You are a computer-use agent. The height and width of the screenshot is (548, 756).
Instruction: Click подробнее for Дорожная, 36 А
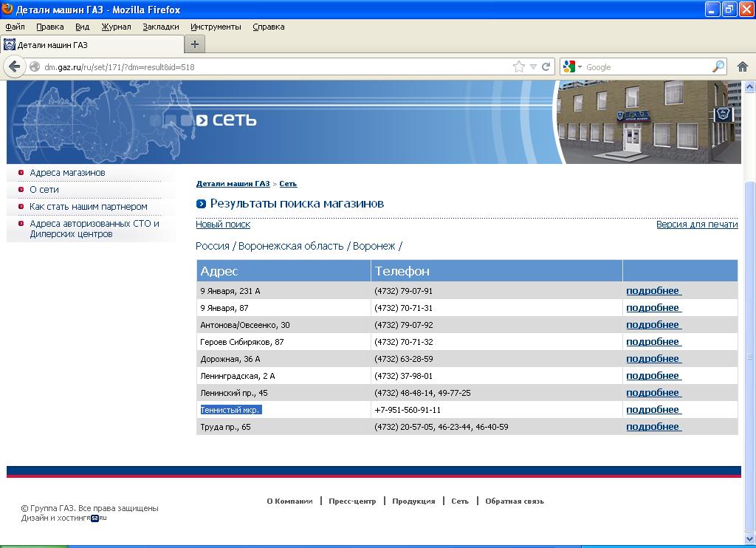pyautogui.click(x=653, y=359)
